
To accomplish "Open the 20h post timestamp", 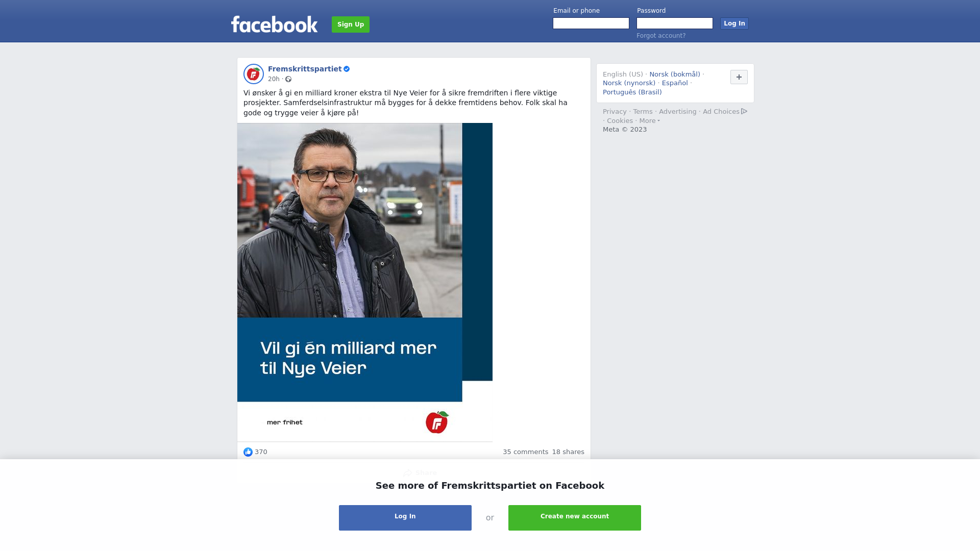I will 274,79.
